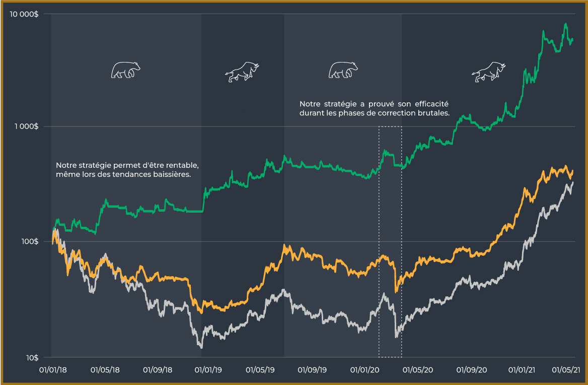Click inside the dotted correction-phase rectangle
588x385 pixels.
tap(390, 242)
